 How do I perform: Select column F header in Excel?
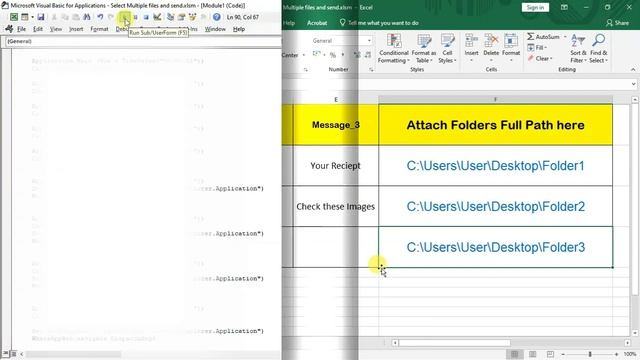coord(496,99)
